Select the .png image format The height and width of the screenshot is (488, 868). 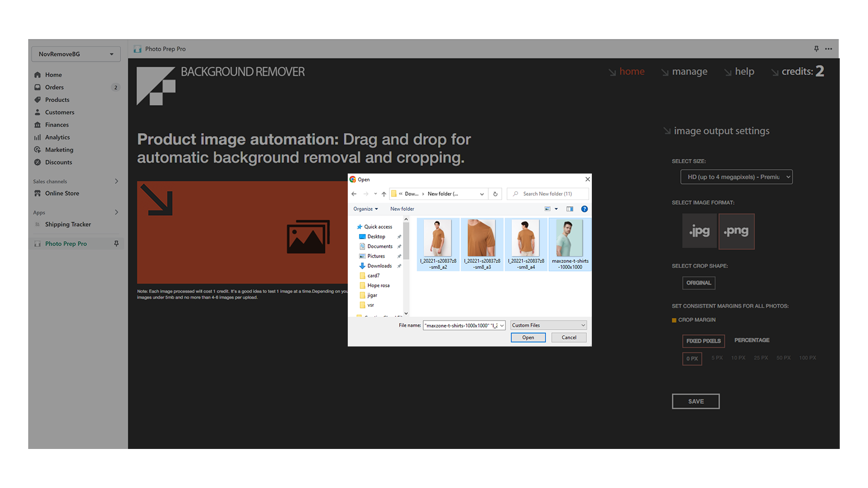[x=736, y=231]
